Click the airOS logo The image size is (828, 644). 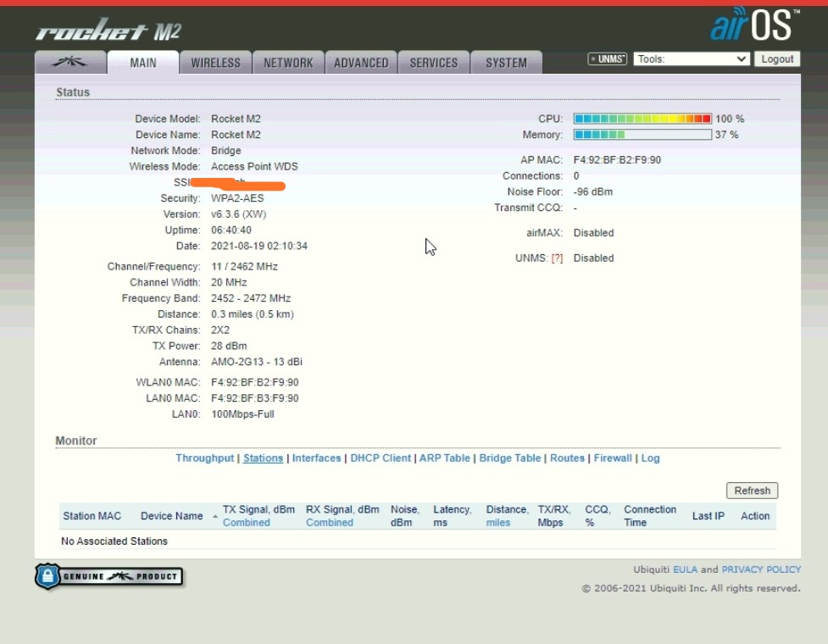754,25
